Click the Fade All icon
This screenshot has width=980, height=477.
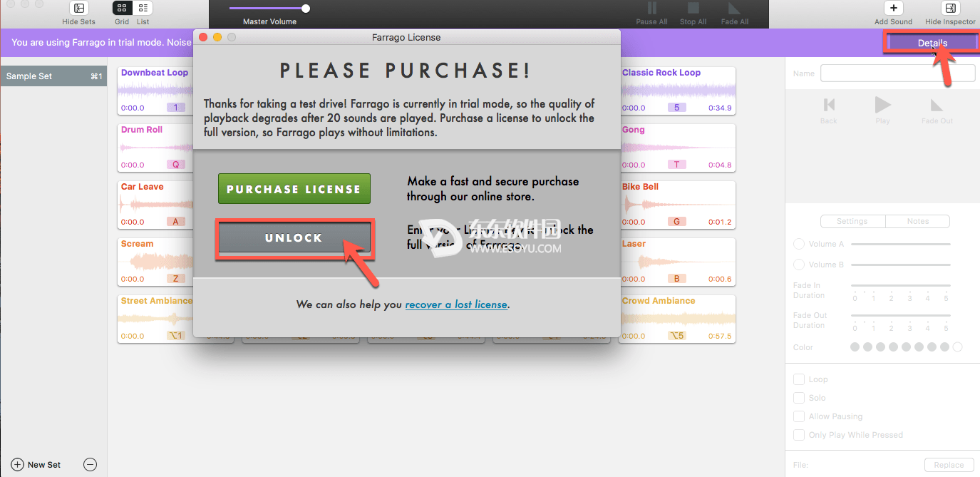click(733, 9)
